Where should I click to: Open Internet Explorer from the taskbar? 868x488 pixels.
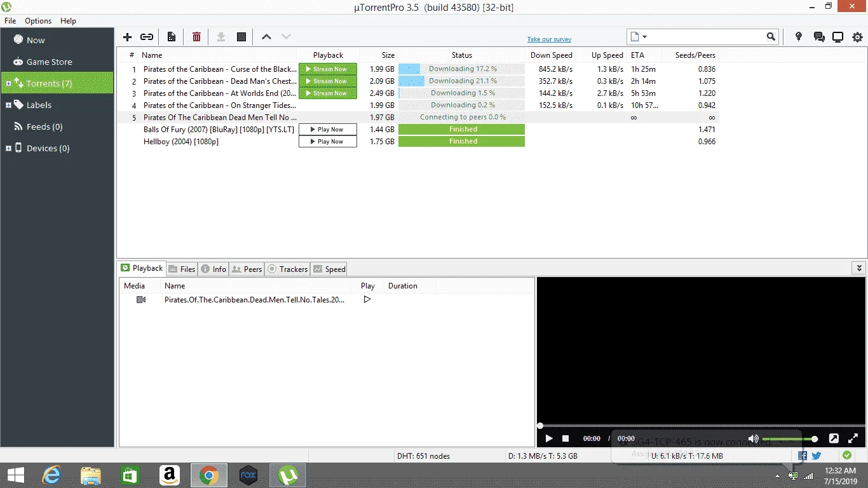51,475
